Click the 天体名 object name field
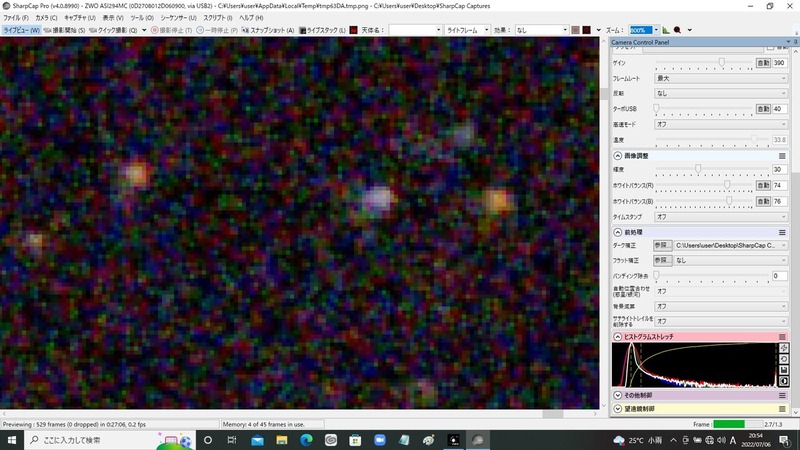 (415, 30)
